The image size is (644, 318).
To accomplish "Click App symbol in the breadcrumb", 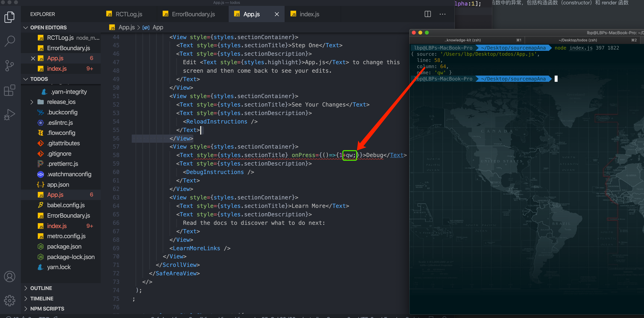I will click(157, 28).
